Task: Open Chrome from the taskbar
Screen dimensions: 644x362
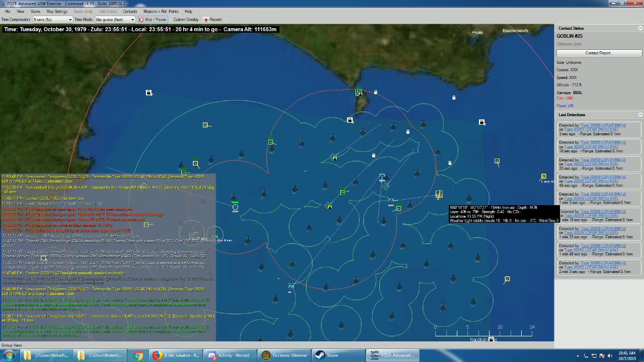Action: click(138, 355)
